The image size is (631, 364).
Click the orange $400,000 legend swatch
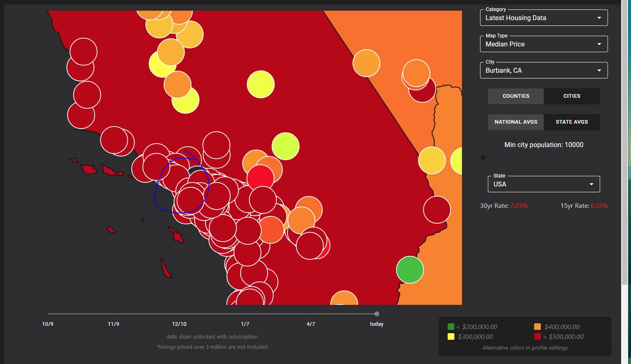click(x=537, y=327)
